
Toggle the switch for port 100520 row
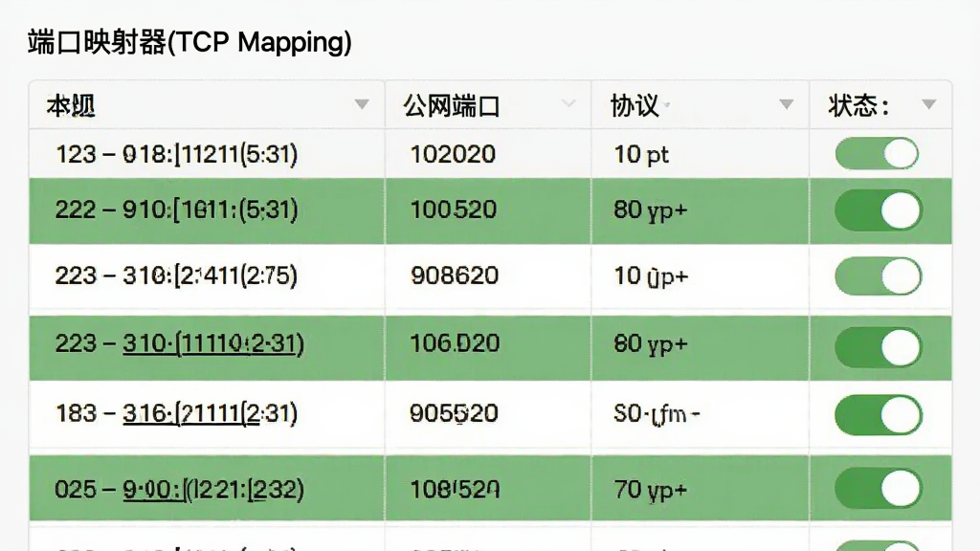click(x=879, y=210)
